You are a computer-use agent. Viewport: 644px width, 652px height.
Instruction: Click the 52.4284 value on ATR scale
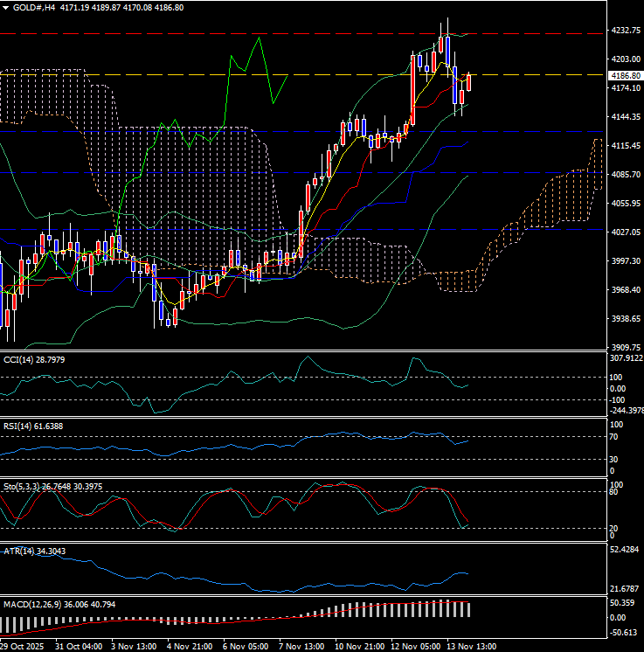624,550
